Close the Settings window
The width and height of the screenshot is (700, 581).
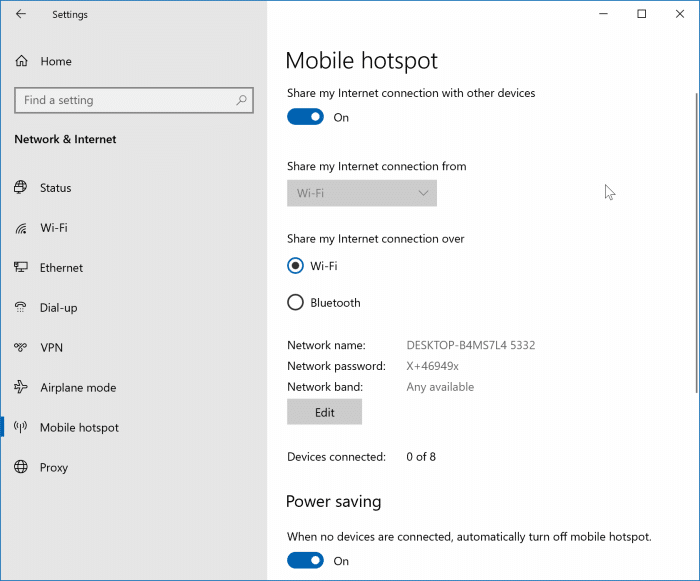point(680,14)
